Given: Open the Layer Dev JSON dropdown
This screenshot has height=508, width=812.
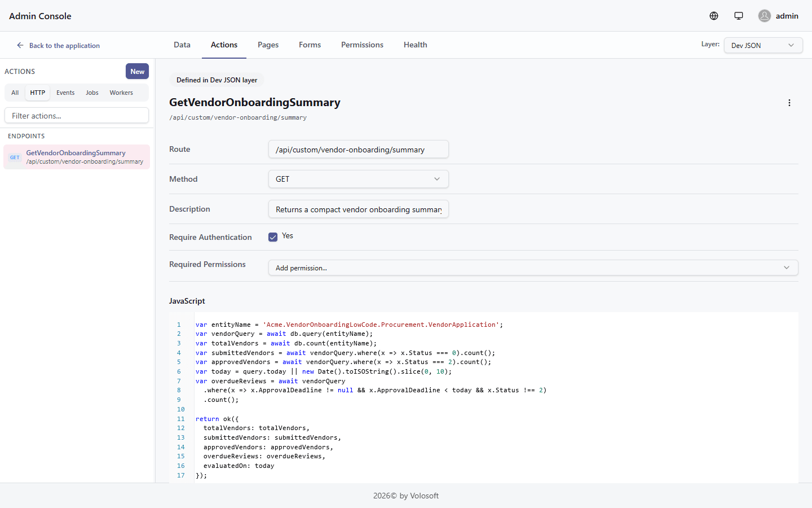Looking at the screenshot, I should click(x=764, y=45).
